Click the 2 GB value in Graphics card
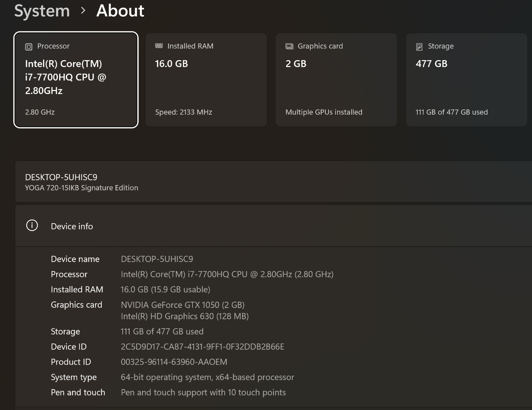Viewport: 532px width, 410px height. (x=296, y=64)
